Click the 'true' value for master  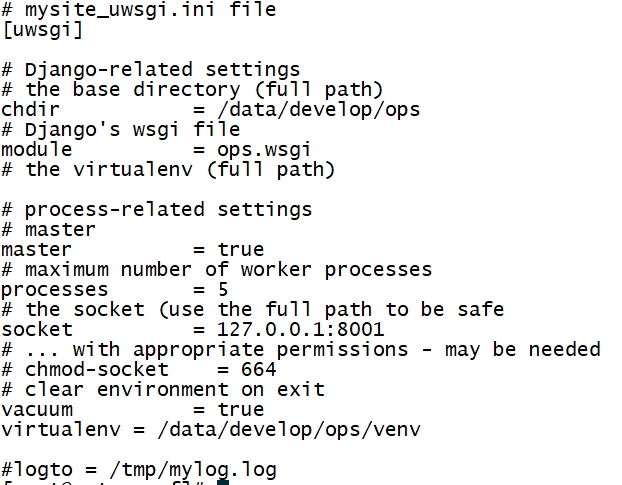pos(240,250)
